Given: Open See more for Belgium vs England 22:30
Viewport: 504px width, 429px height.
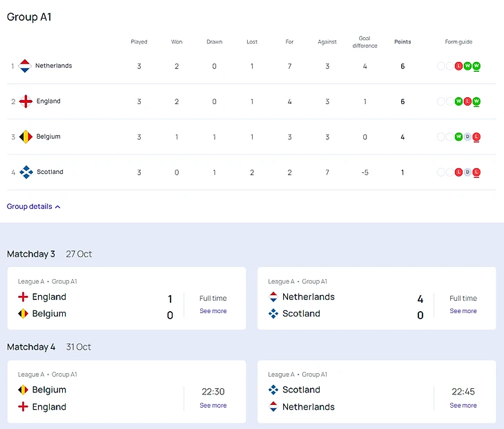Looking at the screenshot, I should pyautogui.click(x=213, y=406).
